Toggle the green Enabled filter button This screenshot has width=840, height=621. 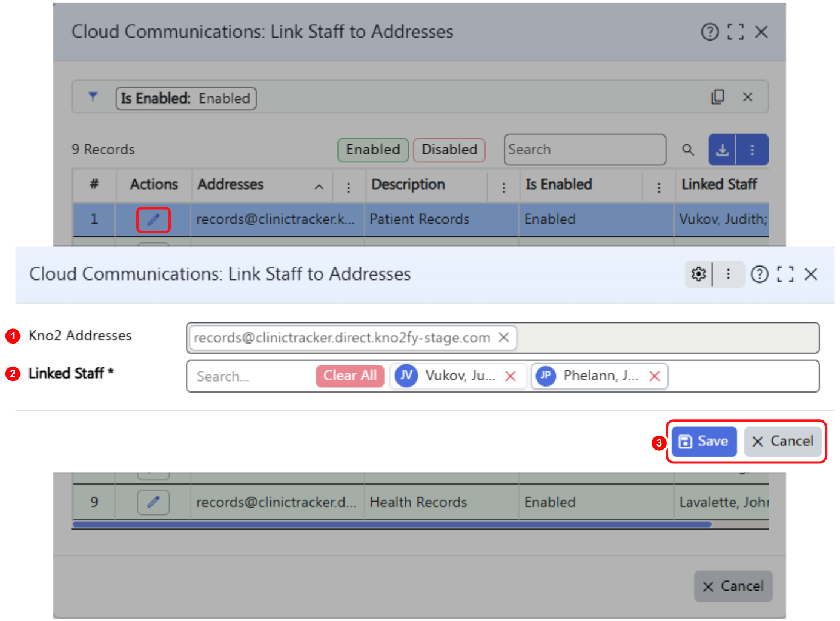pos(373,150)
